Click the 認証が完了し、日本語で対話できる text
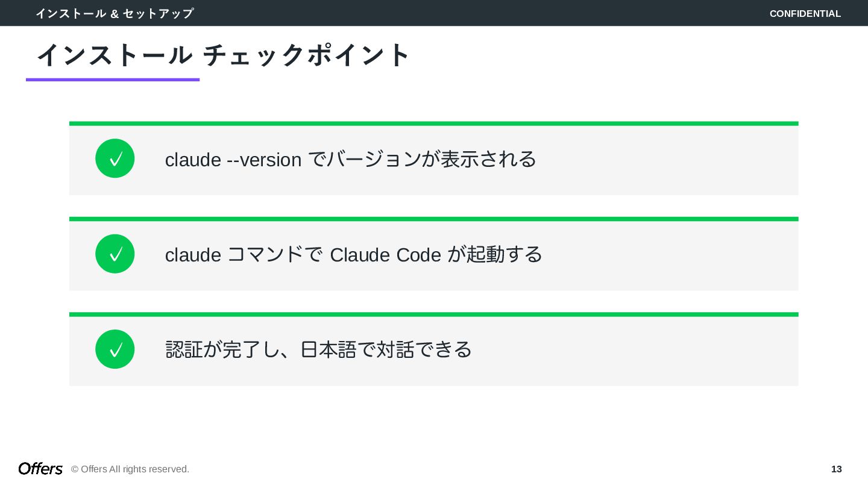The width and height of the screenshot is (868, 488). click(x=318, y=349)
